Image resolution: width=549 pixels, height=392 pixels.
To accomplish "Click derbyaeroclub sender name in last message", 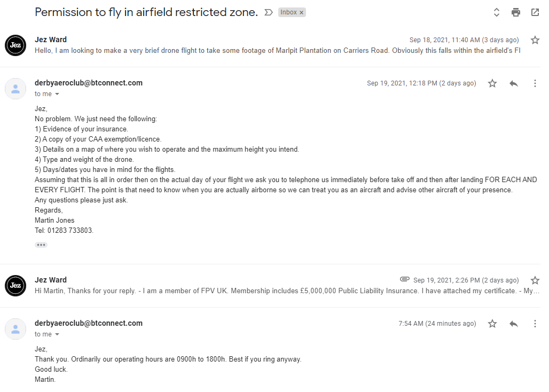I will point(89,323).
